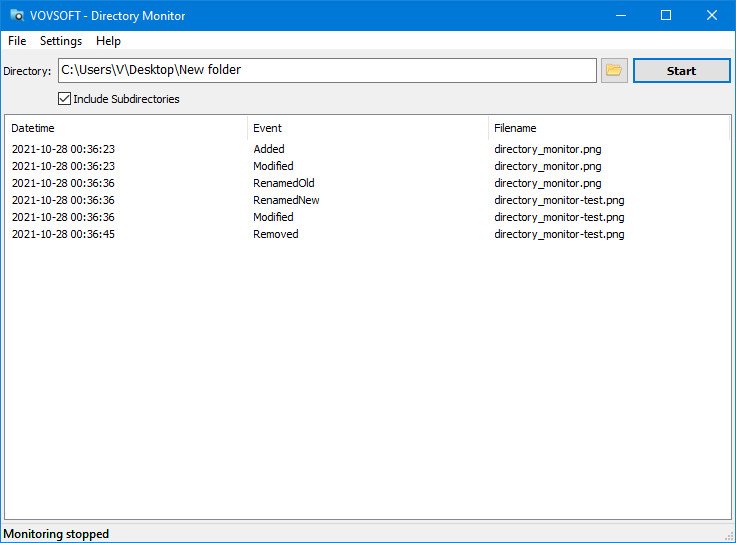Select the Added event cell

click(x=269, y=149)
